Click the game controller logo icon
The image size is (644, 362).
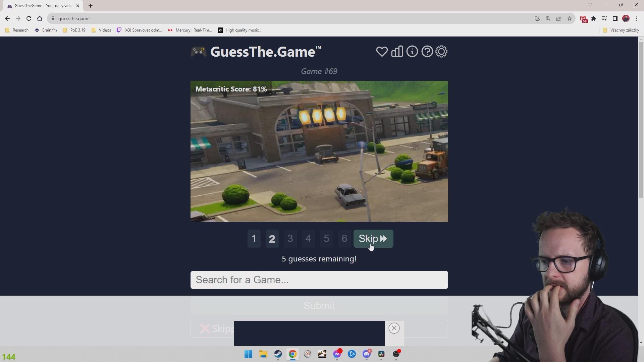[x=199, y=51]
